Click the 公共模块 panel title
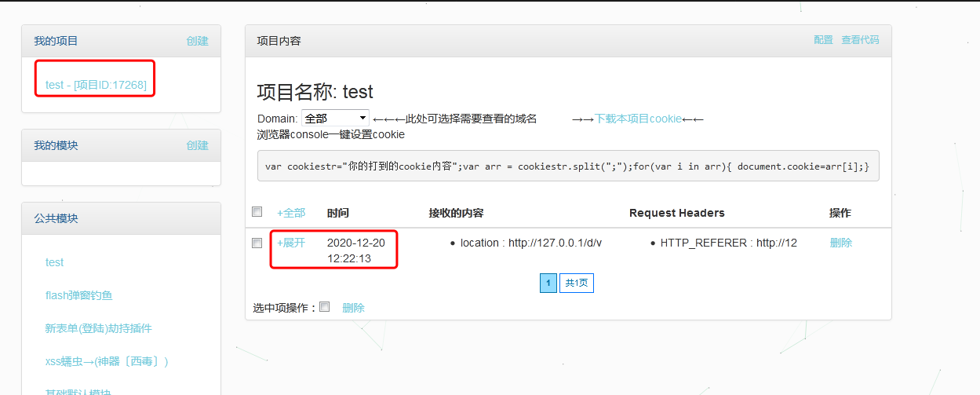The width and height of the screenshot is (980, 395). click(56, 218)
